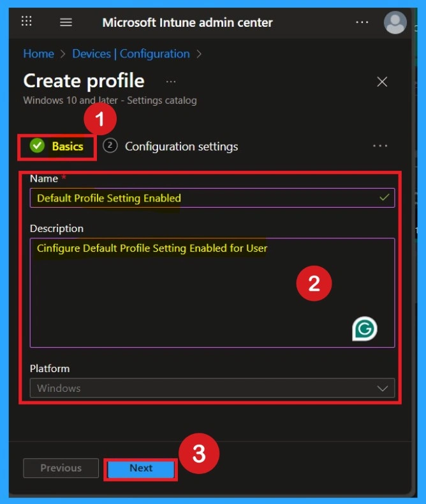Edit the Name input field
Image resolution: width=426 pixels, height=504 pixels.
tap(212, 198)
